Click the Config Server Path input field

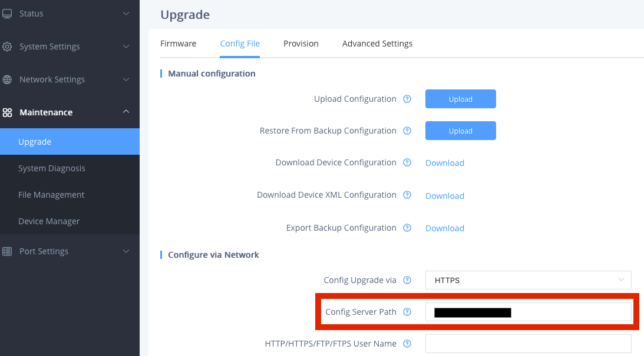tap(528, 312)
